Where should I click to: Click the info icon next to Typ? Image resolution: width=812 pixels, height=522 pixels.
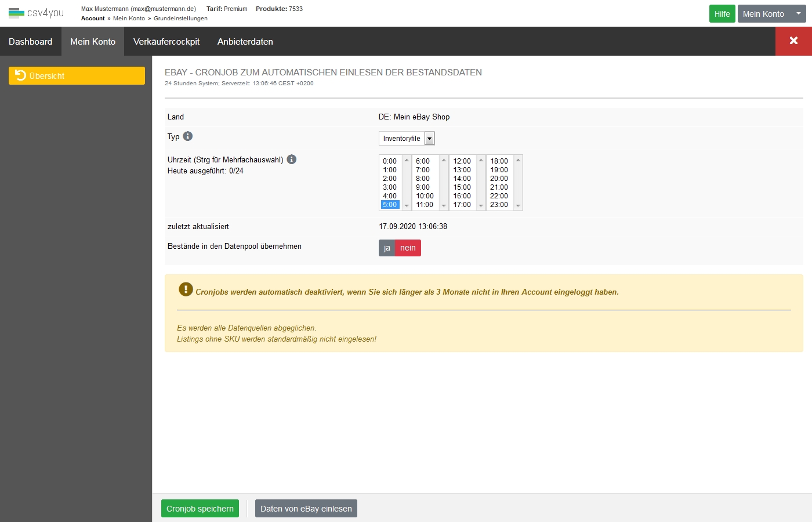coord(188,136)
